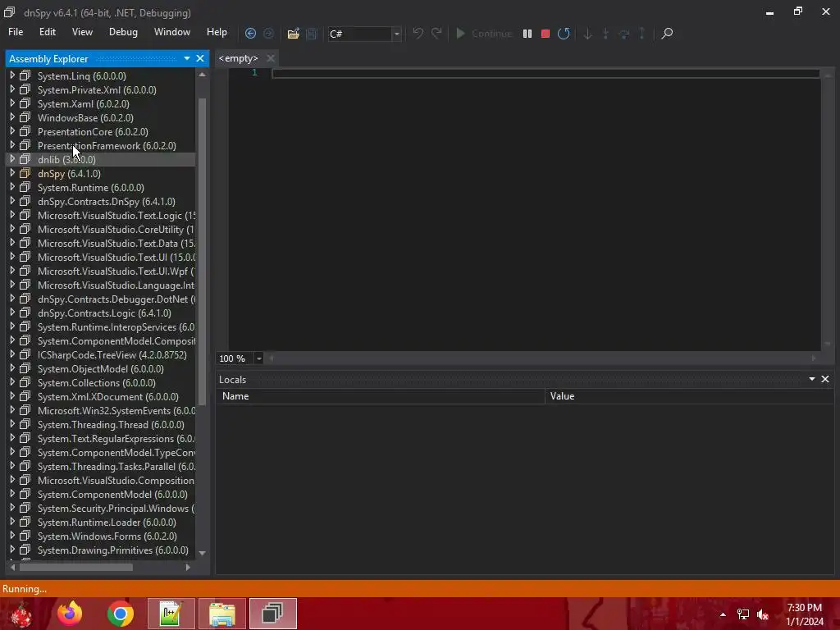Click Assembly Explorer horizontal scrollbar thumb

tap(76, 567)
